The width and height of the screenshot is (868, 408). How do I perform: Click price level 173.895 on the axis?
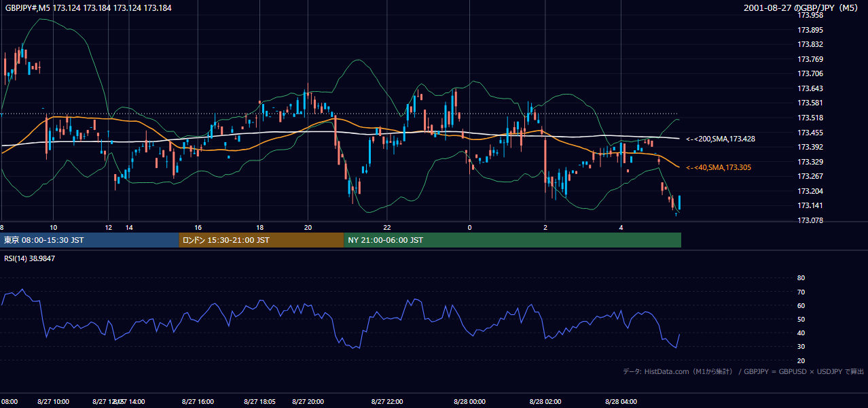pyautogui.click(x=810, y=30)
